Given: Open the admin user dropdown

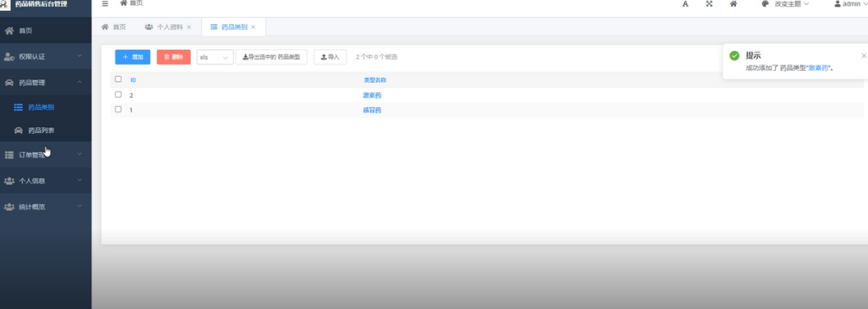Looking at the screenshot, I should pyautogui.click(x=851, y=4).
